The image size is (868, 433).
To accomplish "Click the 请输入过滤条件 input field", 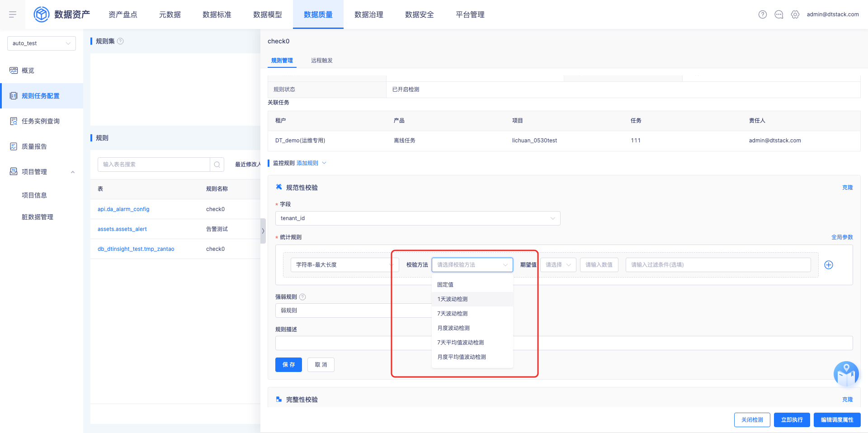I will [718, 265].
